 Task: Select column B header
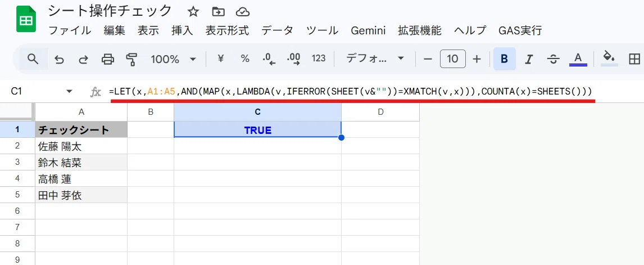(151, 111)
